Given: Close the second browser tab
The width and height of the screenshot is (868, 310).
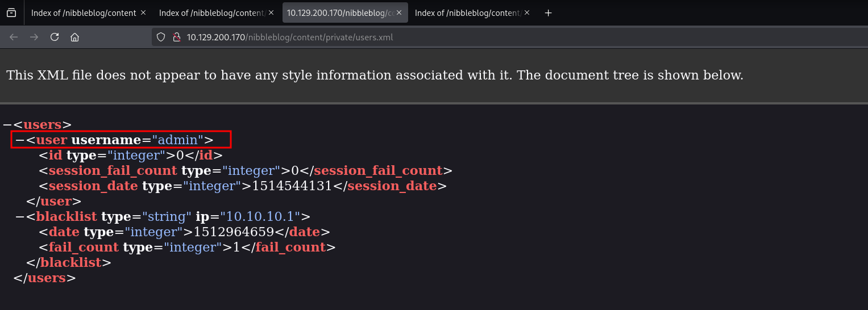Looking at the screenshot, I should (271, 12).
